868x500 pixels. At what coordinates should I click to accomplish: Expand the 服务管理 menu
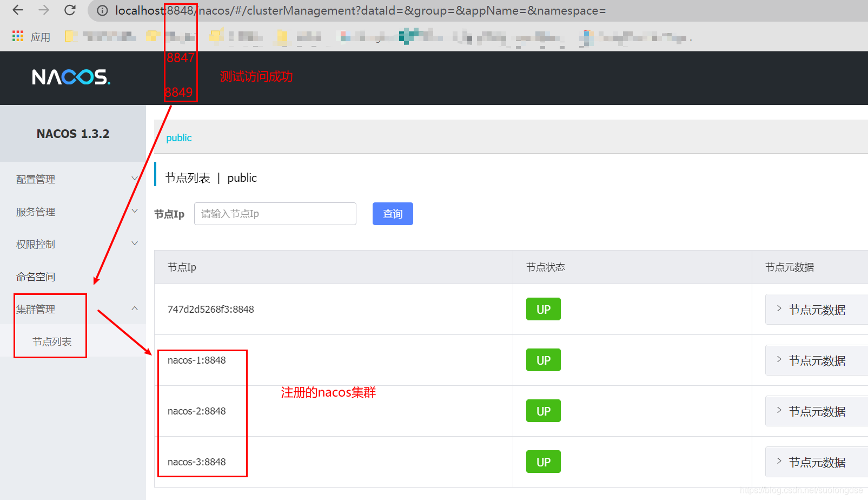pyautogui.click(x=73, y=212)
